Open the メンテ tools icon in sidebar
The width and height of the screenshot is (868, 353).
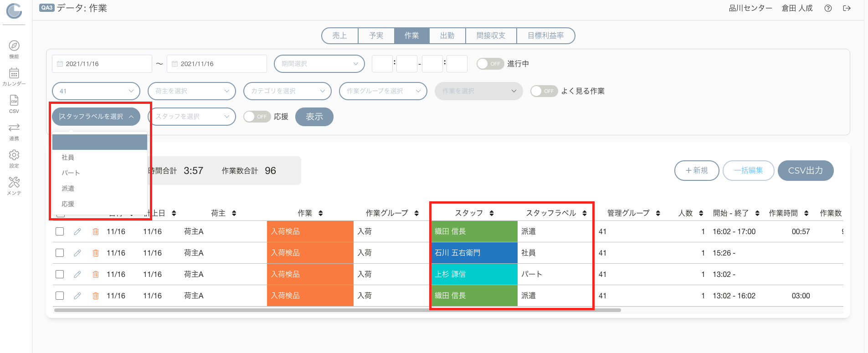pos(14,182)
